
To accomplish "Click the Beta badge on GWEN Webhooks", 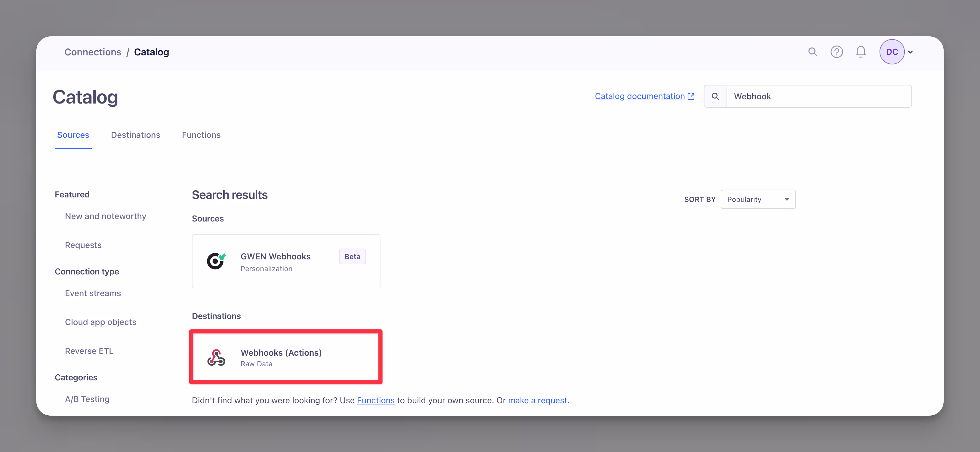I will pos(352,256).
